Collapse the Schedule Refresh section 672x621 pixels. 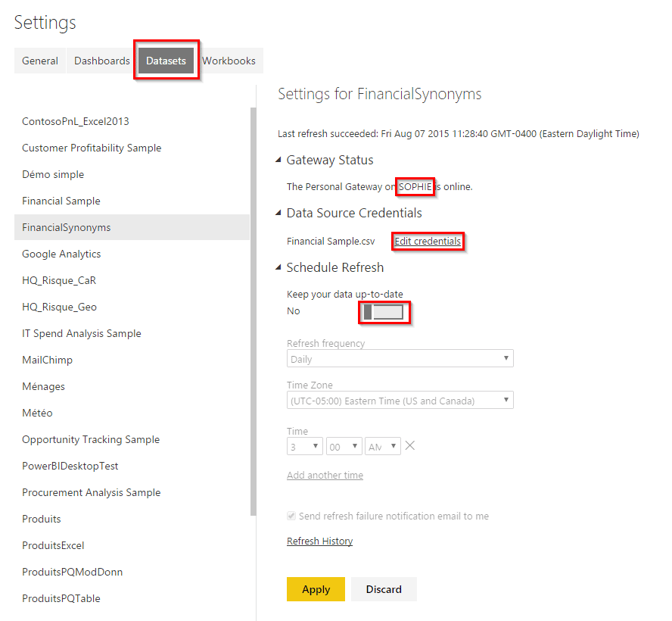[278, 268]
